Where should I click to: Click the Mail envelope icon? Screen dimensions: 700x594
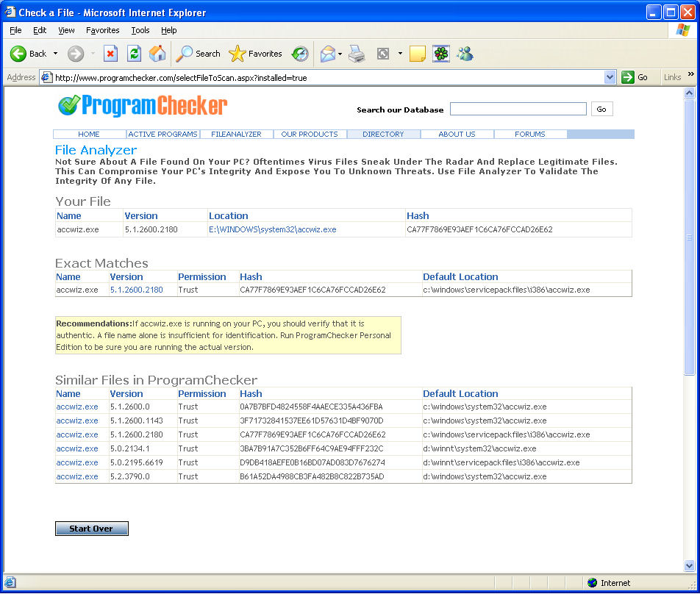click(x=327, y=54)
